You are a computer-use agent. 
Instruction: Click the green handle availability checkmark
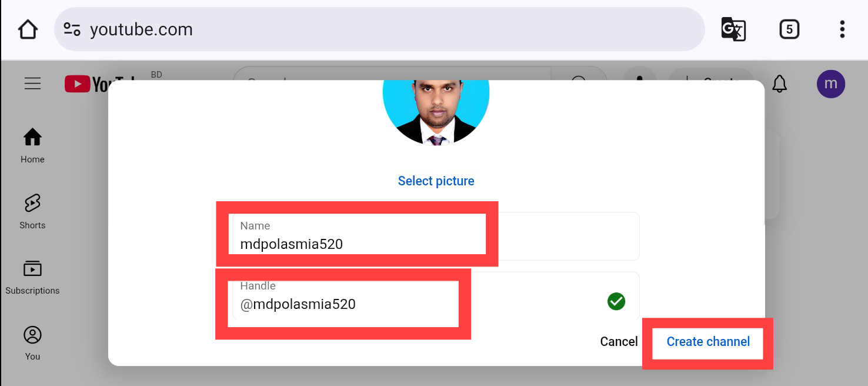pyautogui.click(x=616, y=302)
